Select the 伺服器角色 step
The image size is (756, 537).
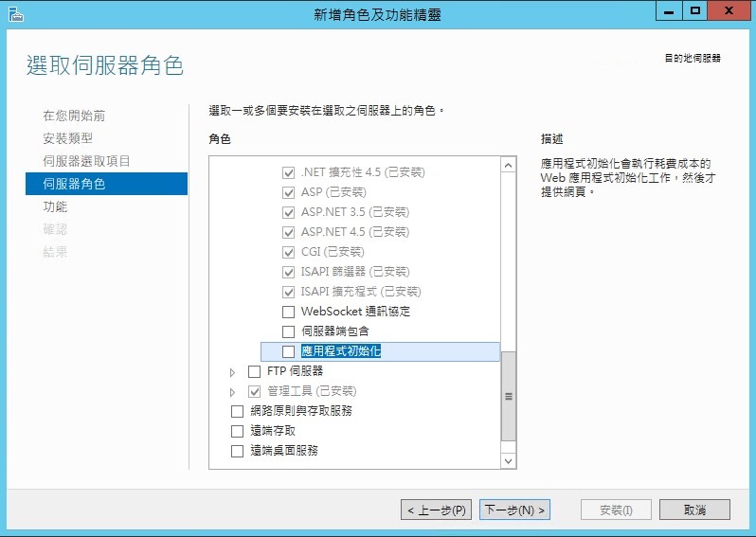click(x=106, y=184)
